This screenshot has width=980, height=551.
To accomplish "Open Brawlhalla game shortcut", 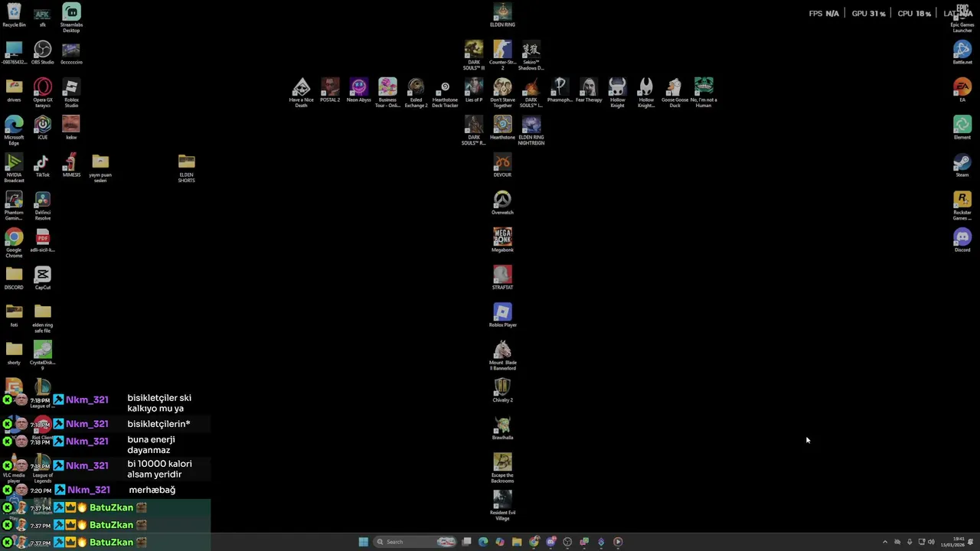I will pos(502,428).
